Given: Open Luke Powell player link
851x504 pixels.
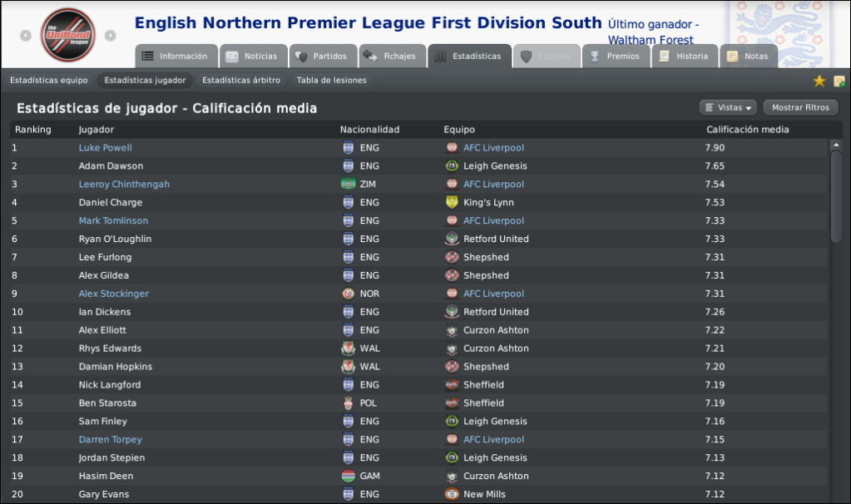Looking at the screenshot, I should 106,147.
